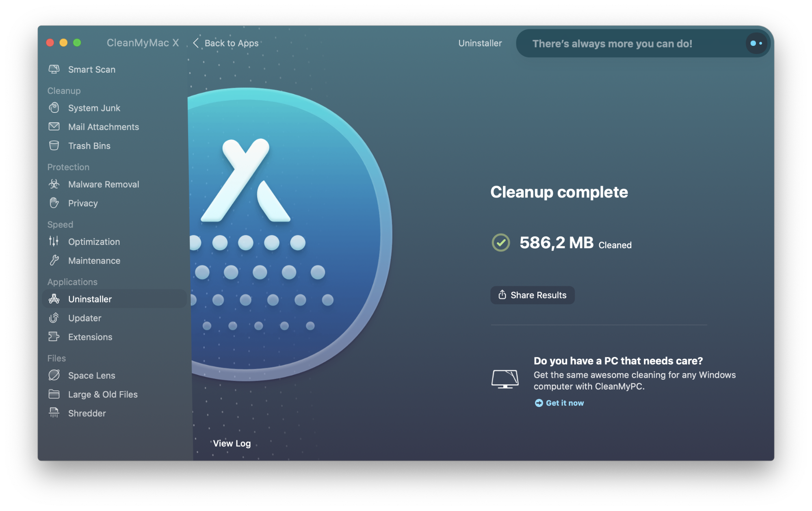Viewport: 812px width, 511px height.
Task: Open Malware Removal protection tool
Action: (x=104, y=184)
